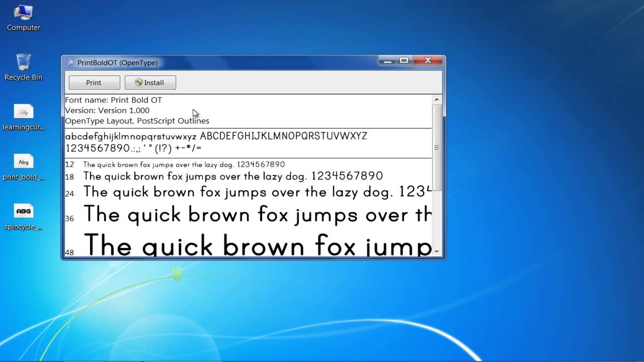
Task: Minimize the PrintBoldOT window
Action: point(387,61)
